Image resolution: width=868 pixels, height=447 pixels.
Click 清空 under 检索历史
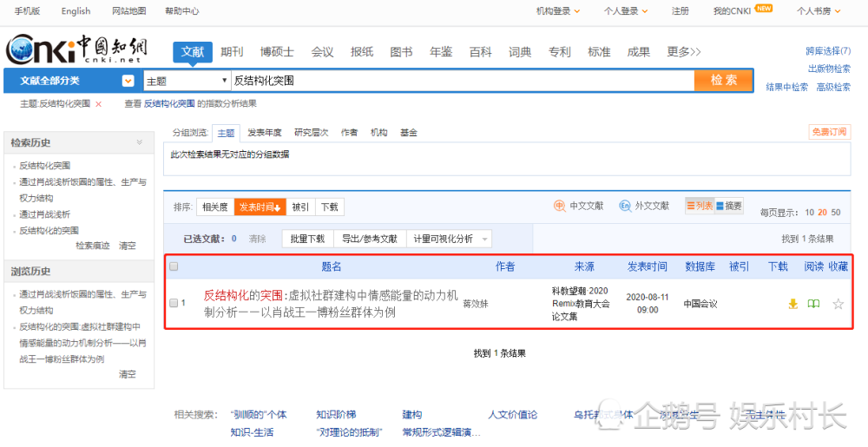[x=128, y=246]
